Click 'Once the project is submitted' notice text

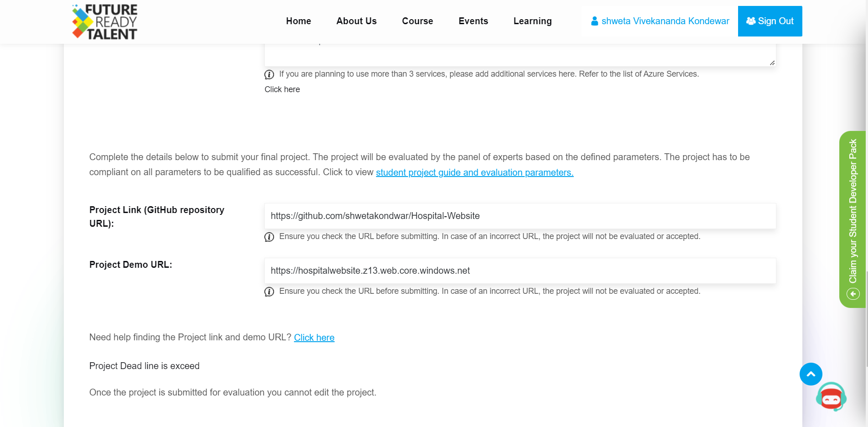233,392
